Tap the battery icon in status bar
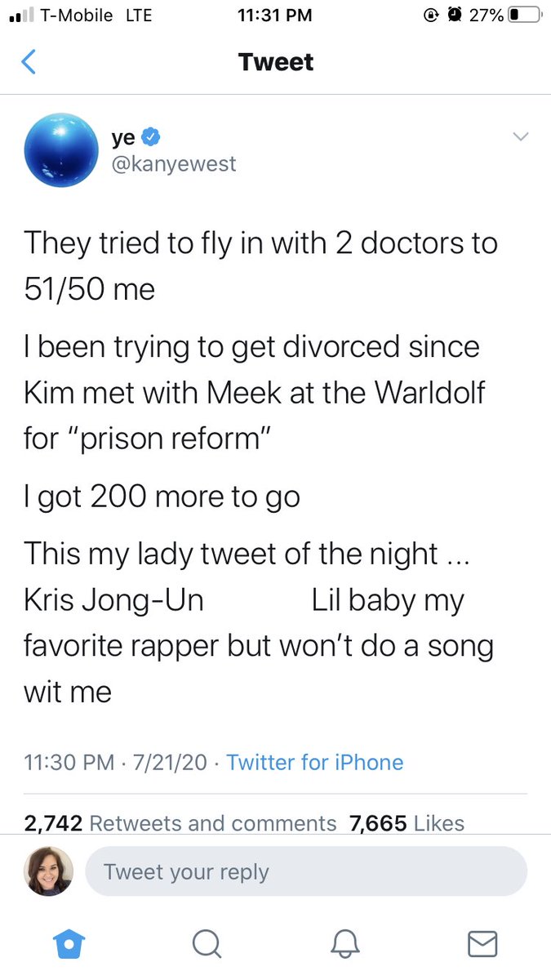 click(523, 15)
